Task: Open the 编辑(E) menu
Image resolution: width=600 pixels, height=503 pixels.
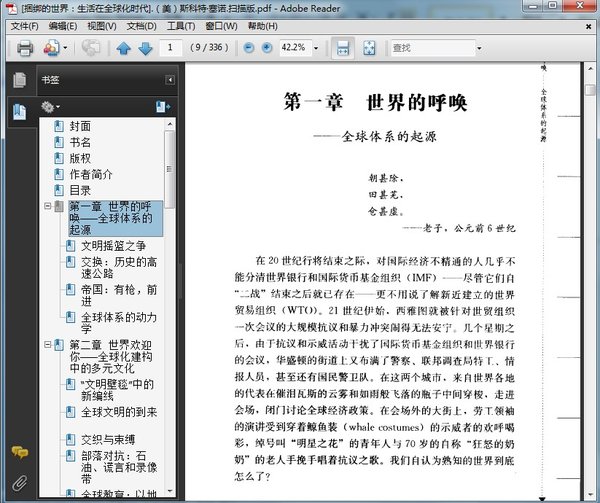Action: (63, 26)
